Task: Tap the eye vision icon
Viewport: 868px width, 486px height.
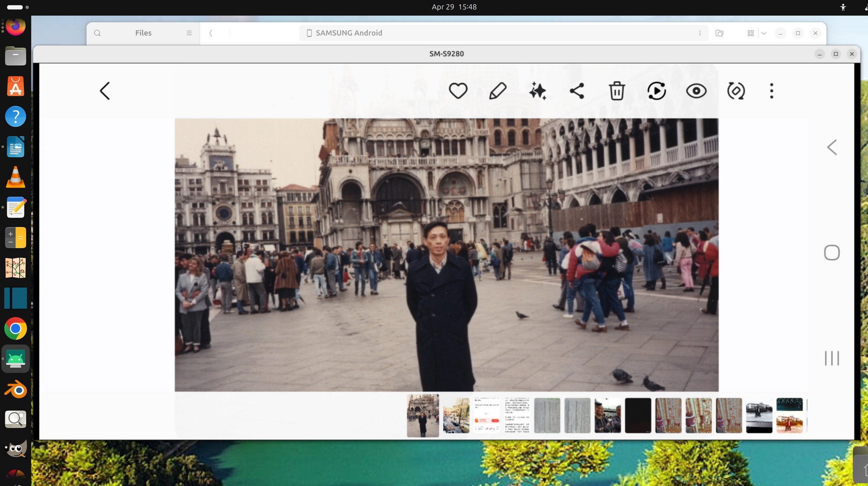Action: [696, 91]
